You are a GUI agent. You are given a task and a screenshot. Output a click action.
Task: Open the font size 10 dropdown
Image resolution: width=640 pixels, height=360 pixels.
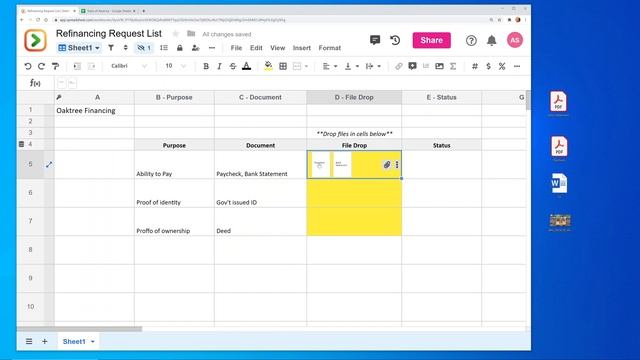[x=175, y=66]
